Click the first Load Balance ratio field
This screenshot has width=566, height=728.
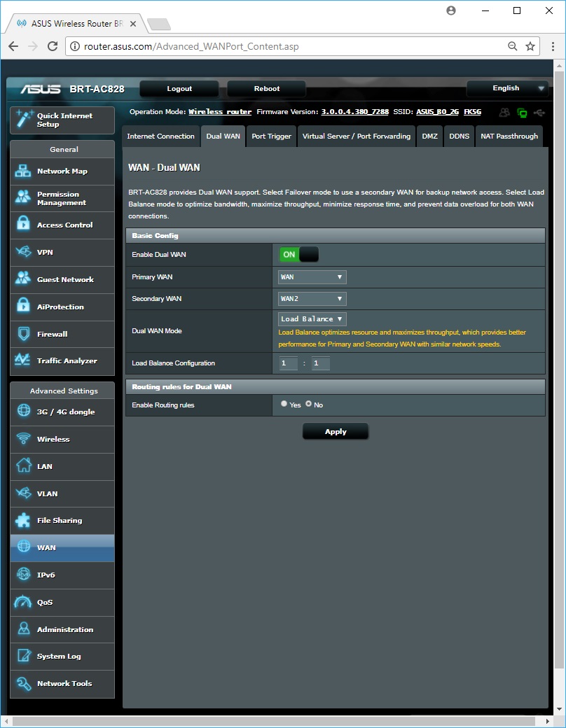(288, 363)
